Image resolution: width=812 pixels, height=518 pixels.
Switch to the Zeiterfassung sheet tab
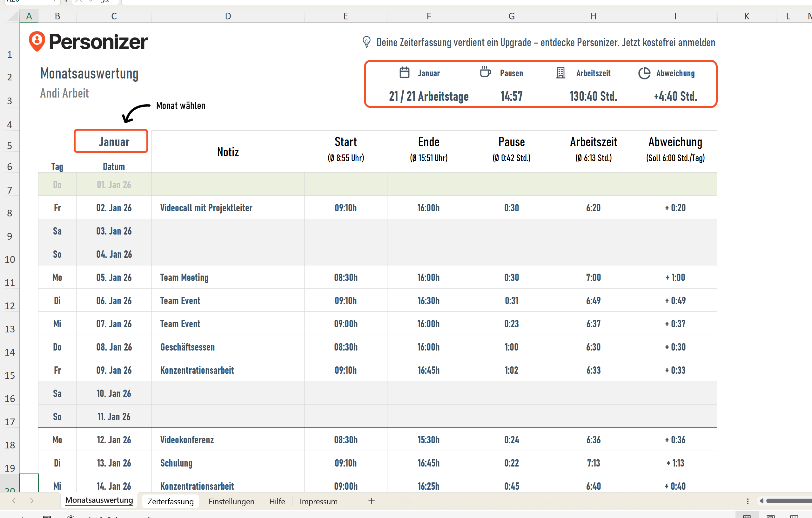170,501
